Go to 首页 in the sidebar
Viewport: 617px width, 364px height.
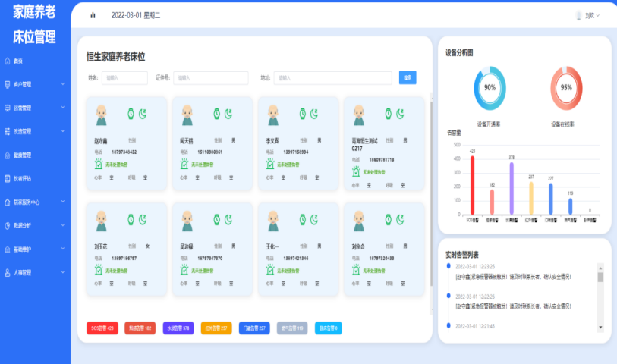coord(18,61)
